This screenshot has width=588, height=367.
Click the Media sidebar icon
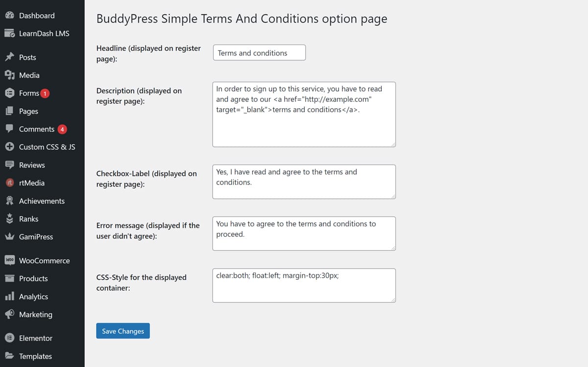point(9,75)
